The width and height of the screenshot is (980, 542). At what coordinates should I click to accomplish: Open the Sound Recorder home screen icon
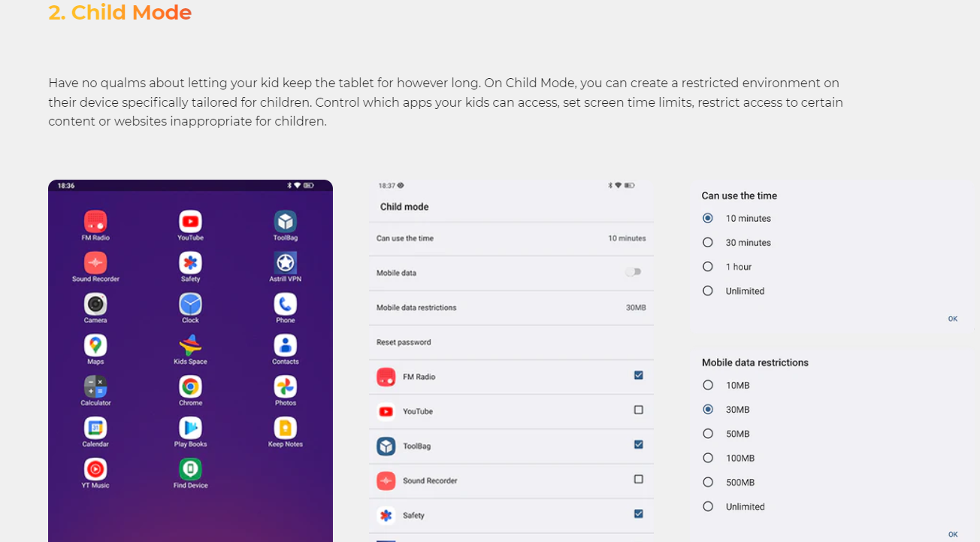pos(95,263)
